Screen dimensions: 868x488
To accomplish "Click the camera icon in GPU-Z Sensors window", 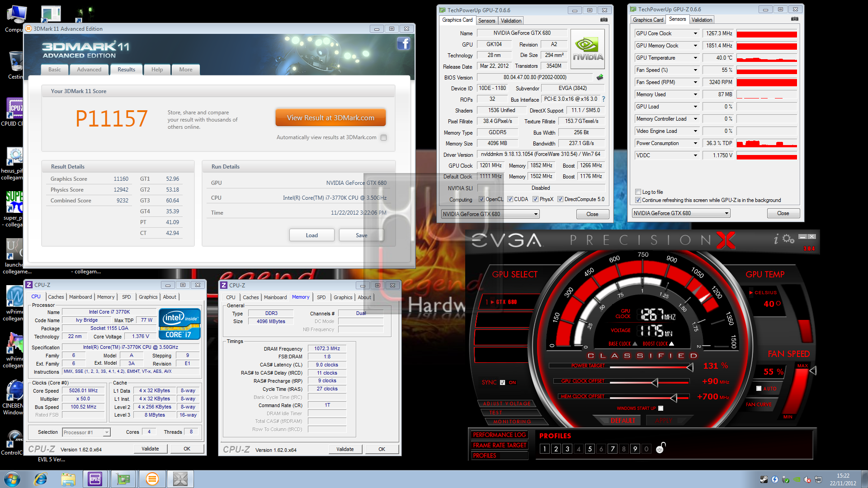I will [x=794, y=19].
